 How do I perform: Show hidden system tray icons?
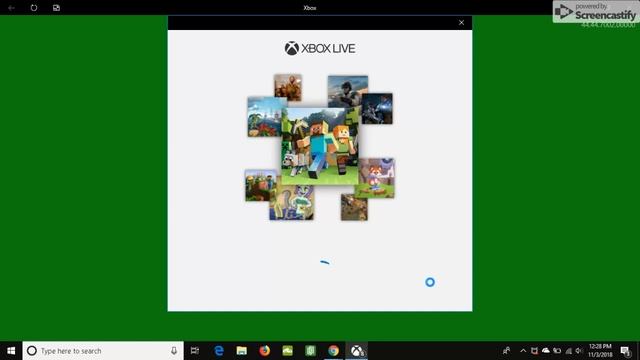coord(523,351)
